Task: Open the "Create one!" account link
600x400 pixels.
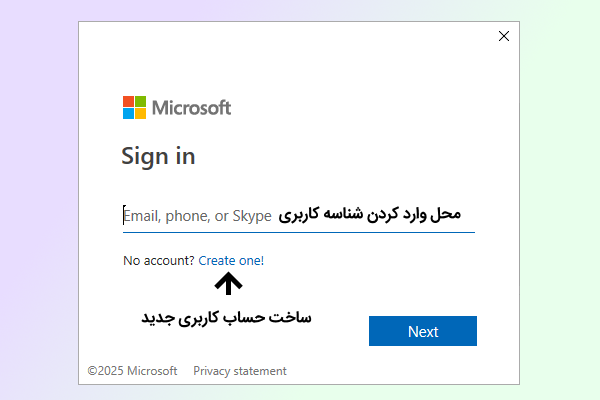Action: (x=231, y=261)
